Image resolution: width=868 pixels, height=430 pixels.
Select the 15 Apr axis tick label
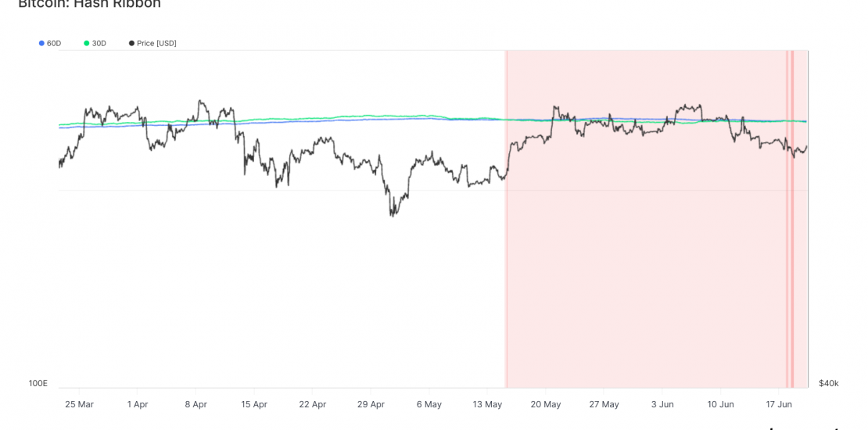[254, 404]
